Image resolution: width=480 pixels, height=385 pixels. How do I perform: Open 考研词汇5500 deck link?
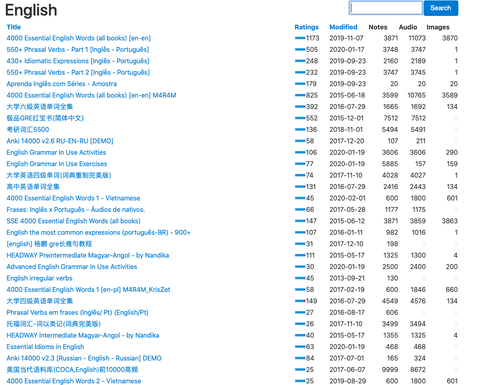pos(28,129)
